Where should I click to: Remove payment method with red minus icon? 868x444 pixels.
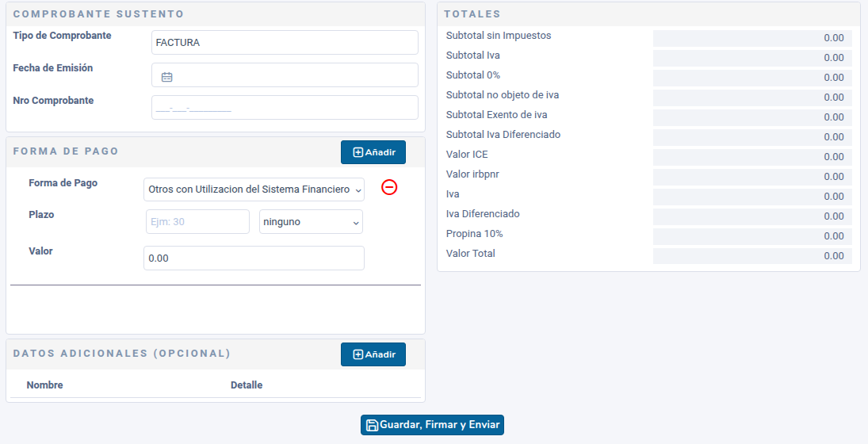pyautogui.click(x=389, y=188)
